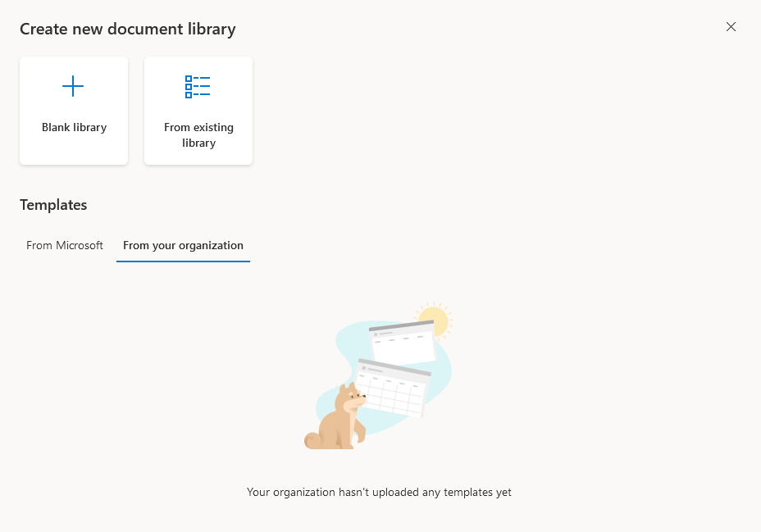Click the spreadsheet graphic in the illustration

click(x=392, y=392)
